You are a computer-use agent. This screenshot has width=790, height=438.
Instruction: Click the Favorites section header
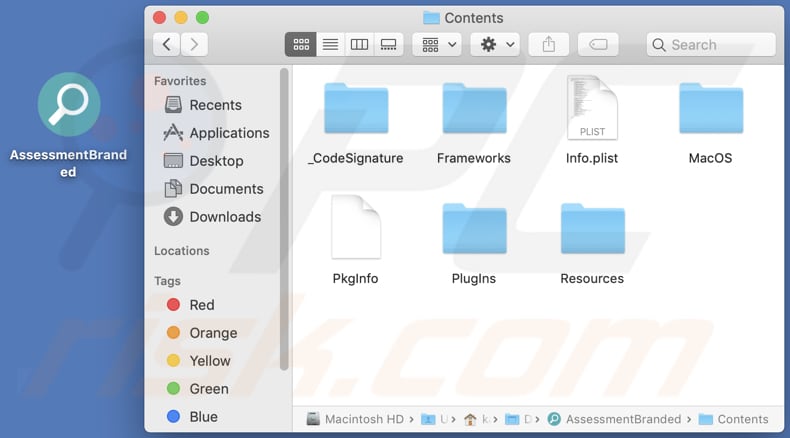pyautogui.click(x=180, y=81)
